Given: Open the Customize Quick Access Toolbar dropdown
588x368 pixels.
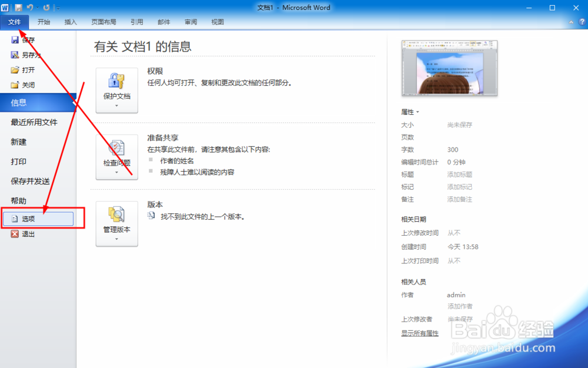Looking at the screenshot, I should [x=58, y=8].
